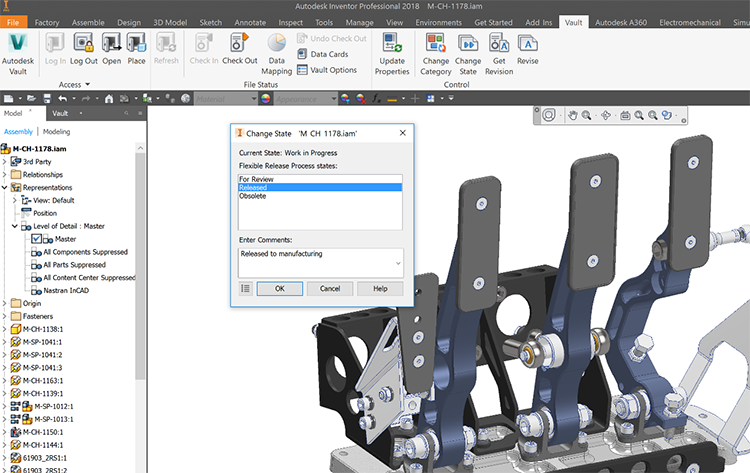Expand the View: Default node
The height and width of the screenshot is (473, 750).
(15, 200)
